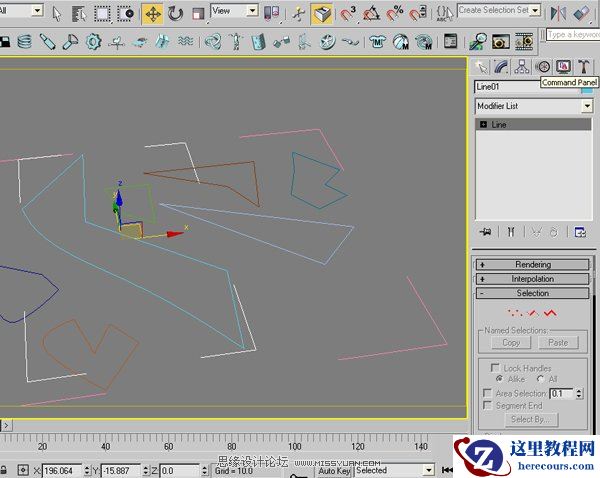Switch to the Display panel tab
Screen dimensions: 600x478
(x=563, y=67)
